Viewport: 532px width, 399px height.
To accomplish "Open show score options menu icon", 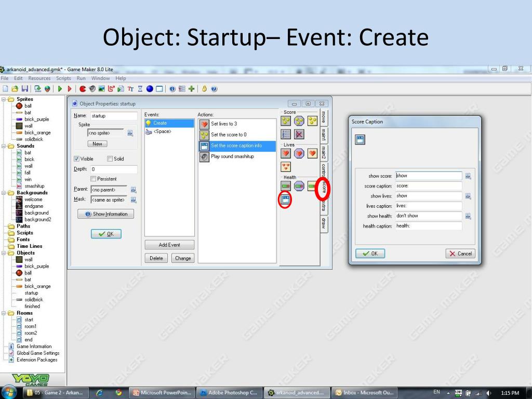I will click(468, 176).
